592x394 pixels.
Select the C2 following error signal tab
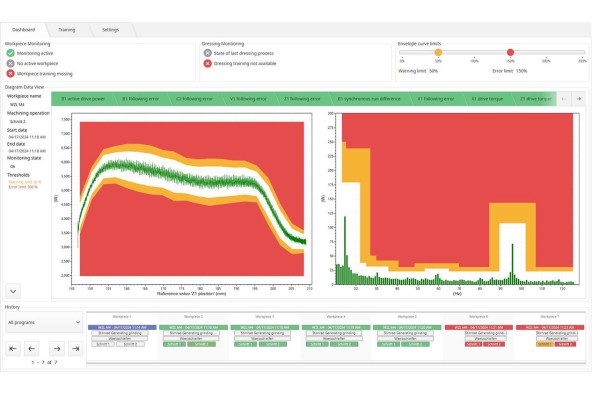(194, 99)
